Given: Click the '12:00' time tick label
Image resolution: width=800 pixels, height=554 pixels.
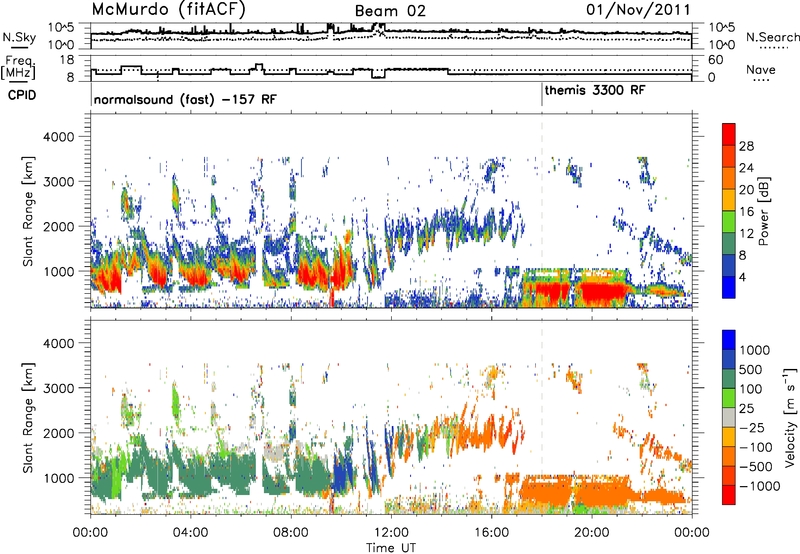Looking at the screenshot, I should click(391, 532).
